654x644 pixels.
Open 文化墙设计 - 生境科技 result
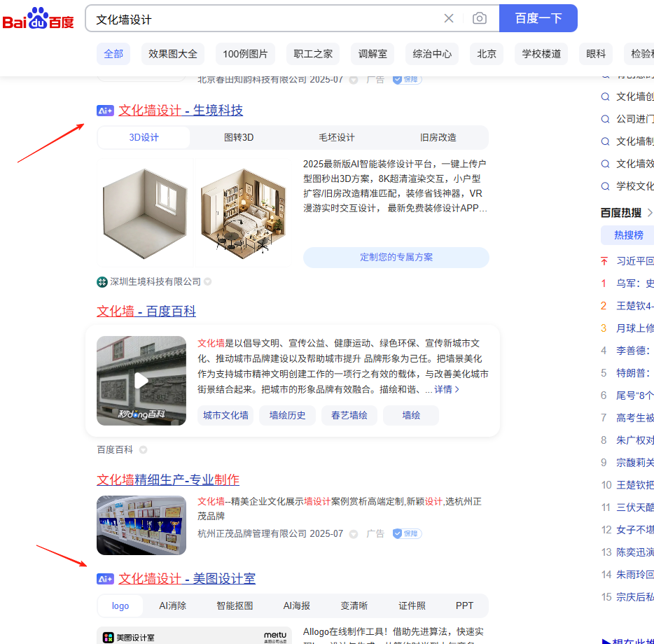pos(181,111)
